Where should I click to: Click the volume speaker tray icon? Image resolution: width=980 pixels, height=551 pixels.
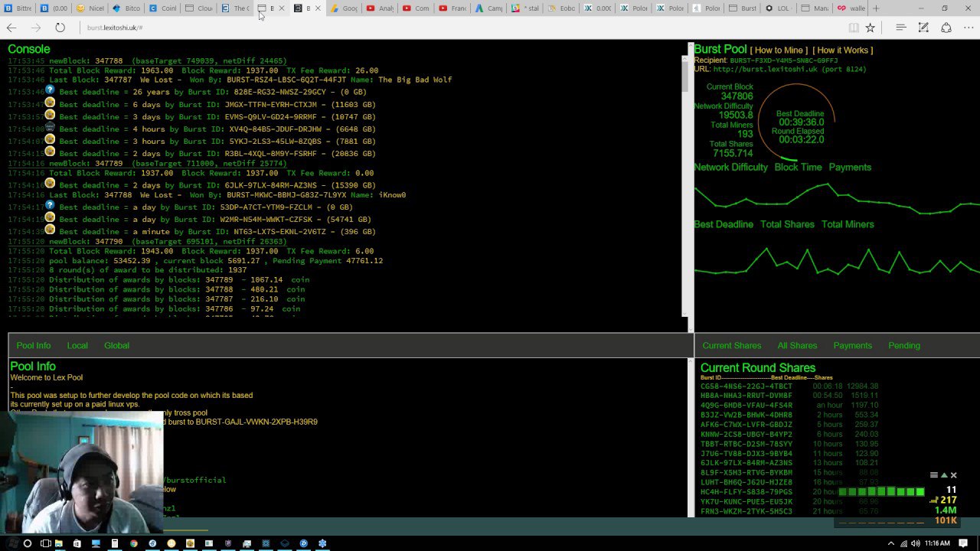click(916, 543)
